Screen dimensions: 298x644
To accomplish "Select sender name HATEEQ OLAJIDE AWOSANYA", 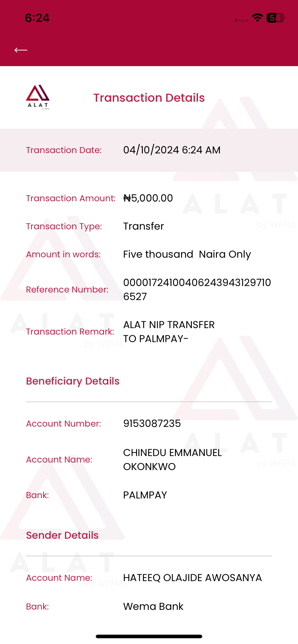I will tap(192, 578).
